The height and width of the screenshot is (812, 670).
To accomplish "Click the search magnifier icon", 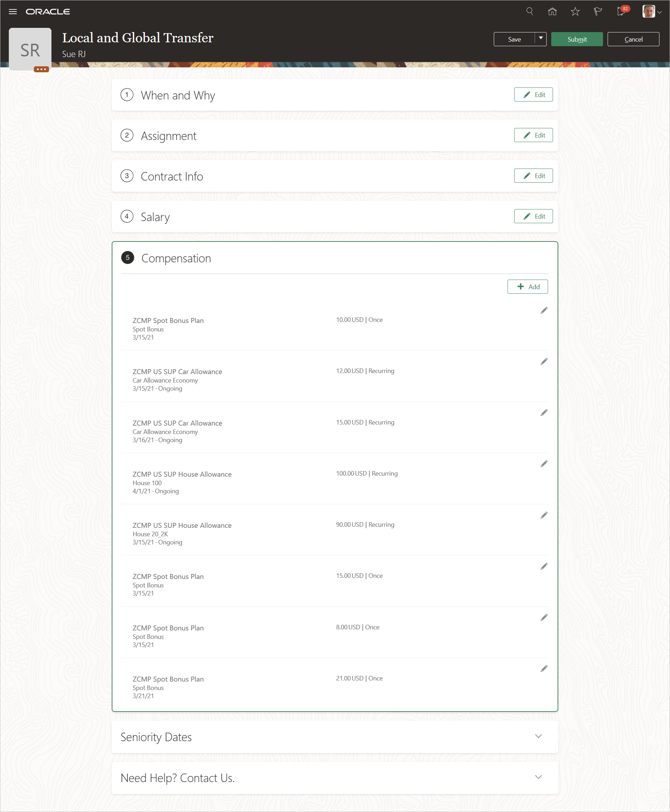I will point(529,12).
